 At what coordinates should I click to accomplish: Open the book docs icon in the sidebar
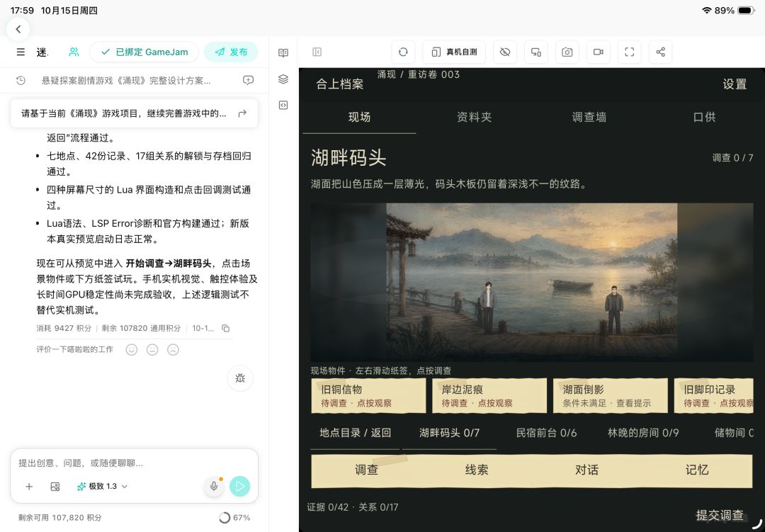point(283,52)
